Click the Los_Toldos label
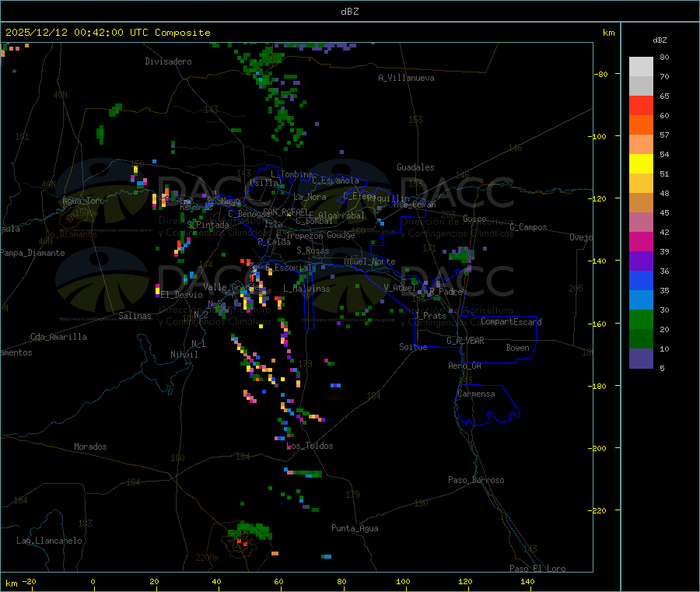This screenshot has width=700, height=592. (310, 446)
